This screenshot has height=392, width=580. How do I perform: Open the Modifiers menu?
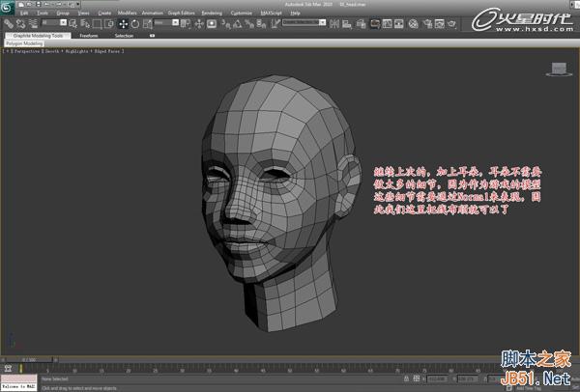pos(127,13)
